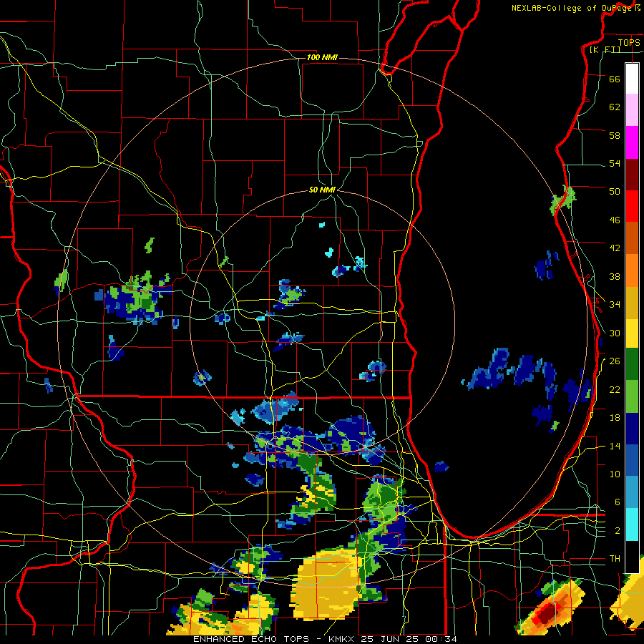Click the legend value '46'
Screen dimensions: 644x644
coord(615,220)
